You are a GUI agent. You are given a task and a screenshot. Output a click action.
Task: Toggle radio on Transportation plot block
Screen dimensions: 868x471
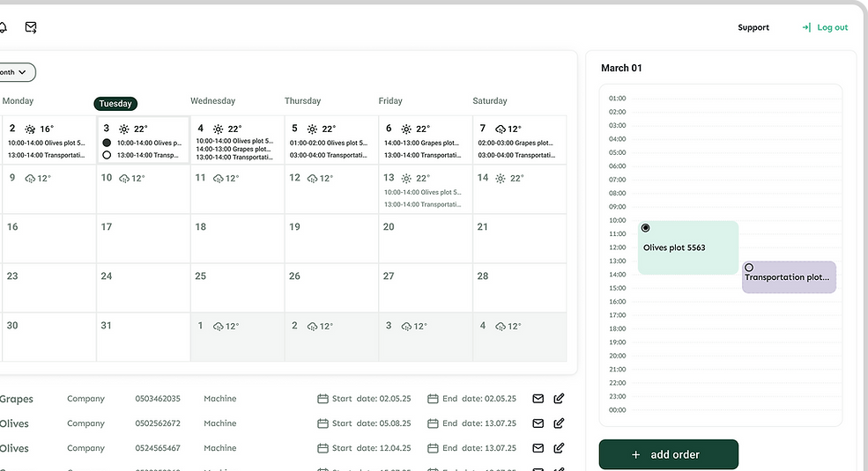click(x=749, y=268)
